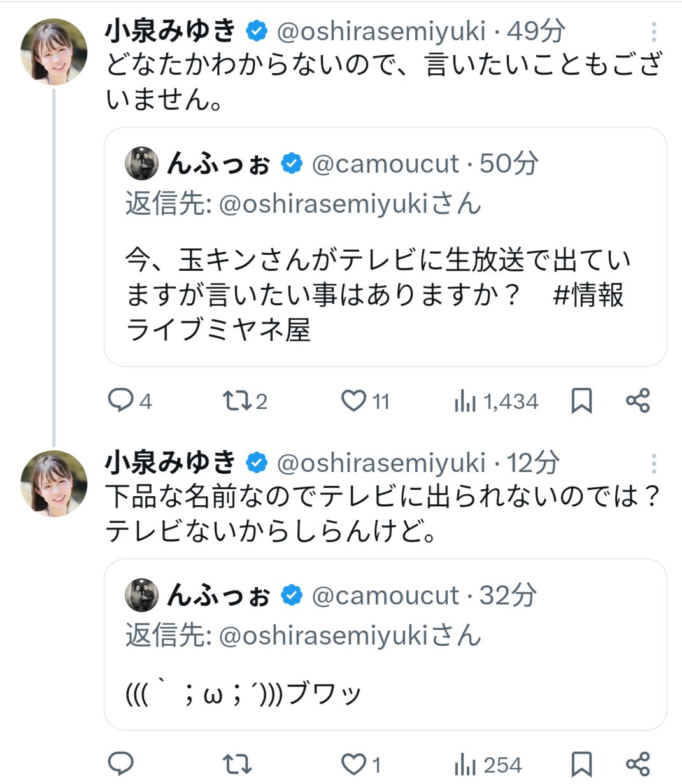
Task: Open more options for the 49分 tweet
Action: [x=654, y=32]
